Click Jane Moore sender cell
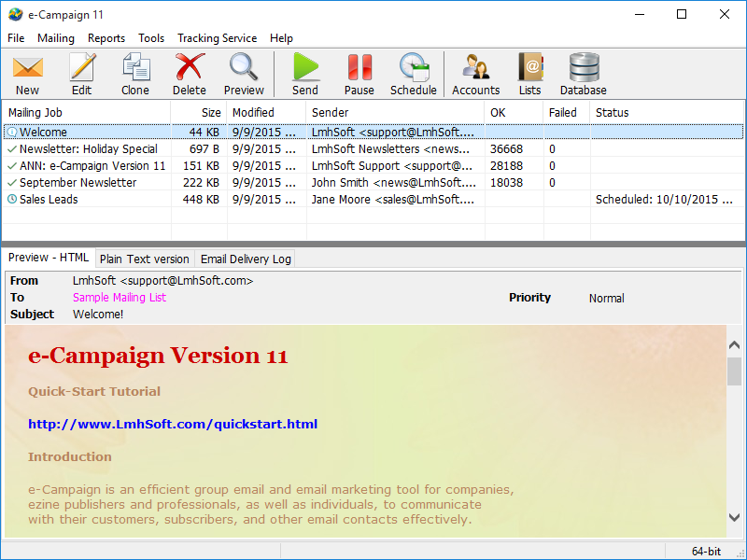Viewport: 747px width, 560px height. (393, 200)
